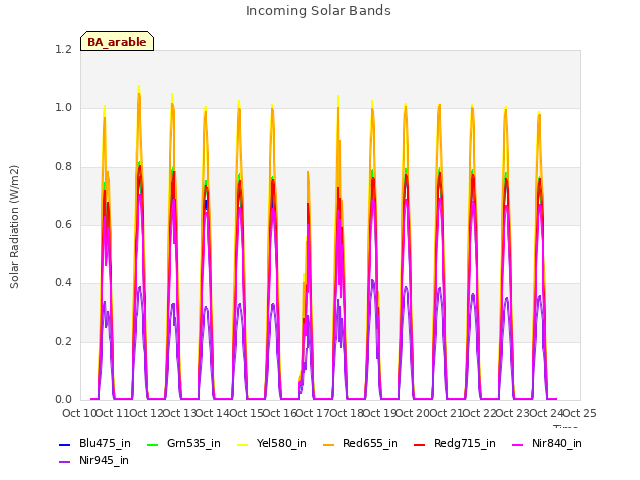The width and height of the screenshot is (640, 480).
Task: Click the 0.2 y-axis tick label
Action: pos(63,341)
